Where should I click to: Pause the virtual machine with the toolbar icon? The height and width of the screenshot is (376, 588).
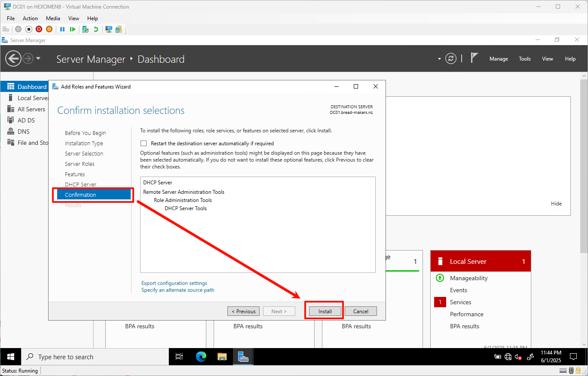coord(62,29)
